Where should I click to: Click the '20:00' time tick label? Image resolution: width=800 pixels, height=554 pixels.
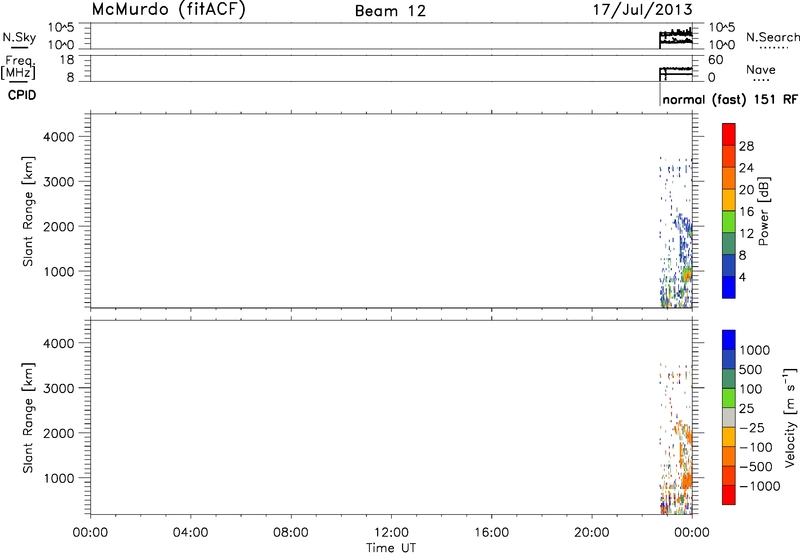click(591, 533)
